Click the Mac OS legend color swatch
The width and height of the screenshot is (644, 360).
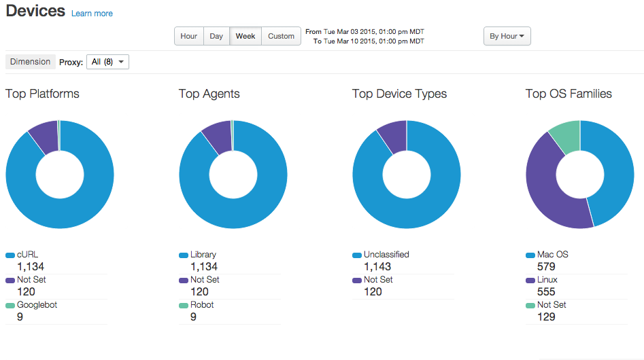tap(530, 255)
